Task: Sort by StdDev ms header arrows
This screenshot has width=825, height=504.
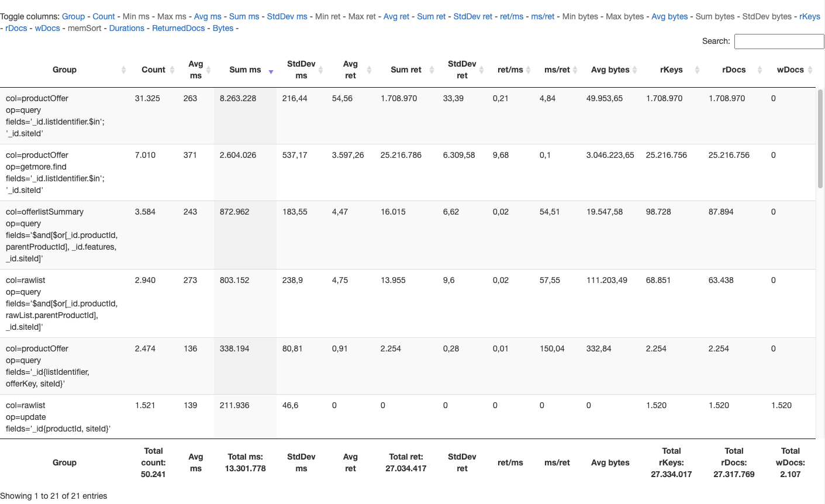Action: 321,70
